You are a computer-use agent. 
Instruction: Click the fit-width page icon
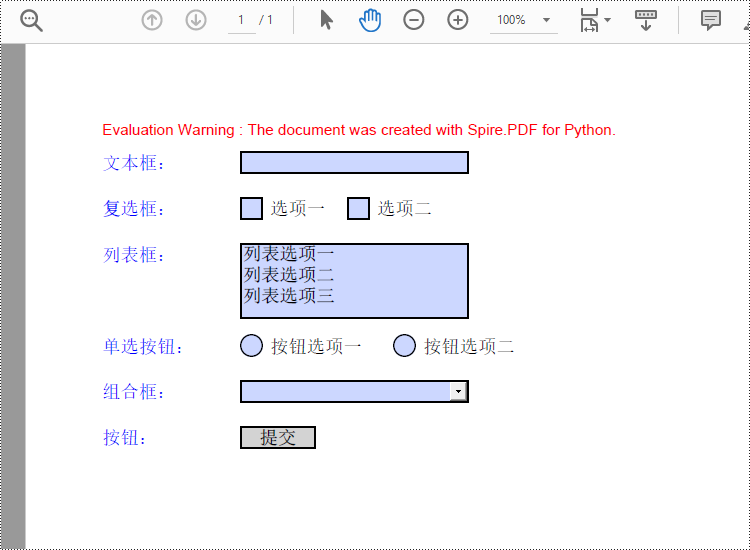[589, 20]
